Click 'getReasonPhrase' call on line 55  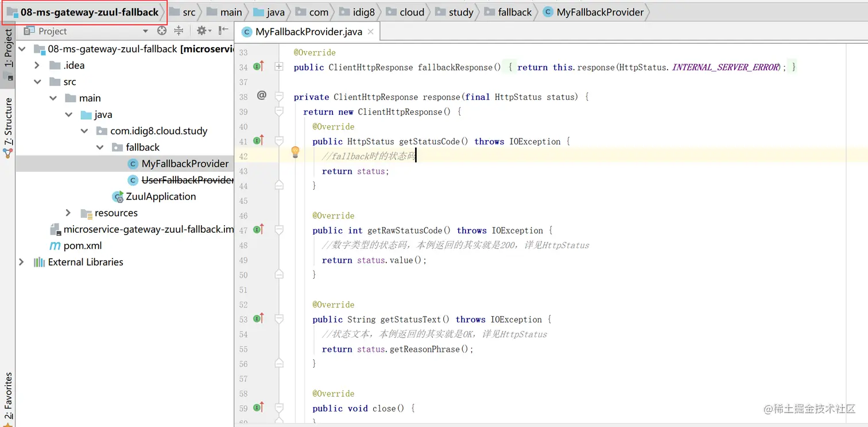[424, 349]
